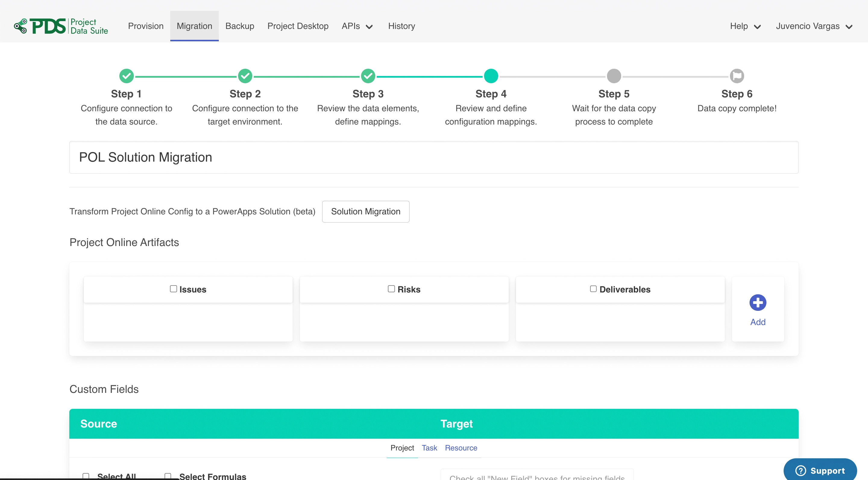
Task: Click the blue plus Add icon
Action: pos(757,302)
